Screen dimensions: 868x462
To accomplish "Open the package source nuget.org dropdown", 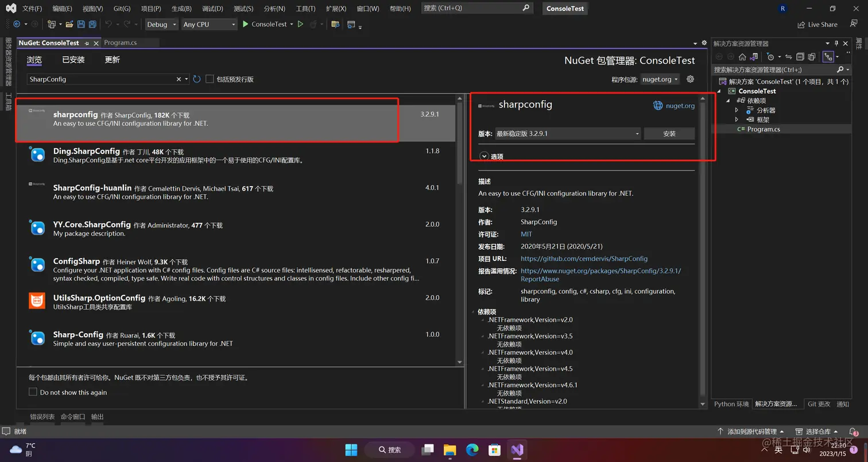I will 660,79.
